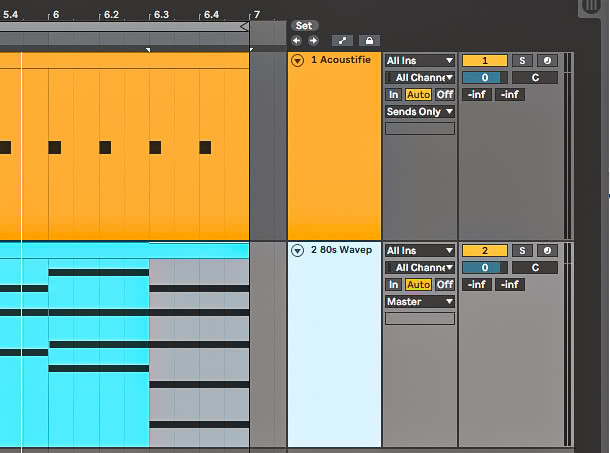Click Acoustifie left -inf peak level
Viewport: 610px width, 453px height.
[x=477, y=95]
